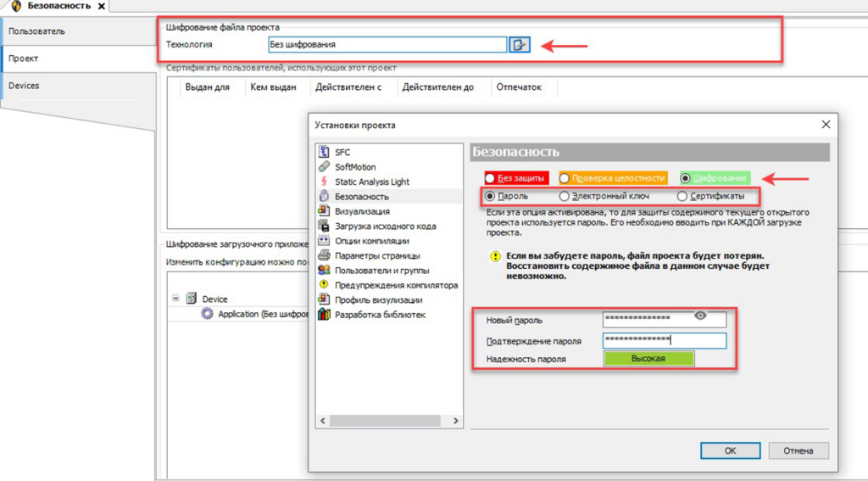The width and height of the screenshot is (868, 481).
Task: Click the Подтверждение пароля input field
Action: click(x=665, y=341)
